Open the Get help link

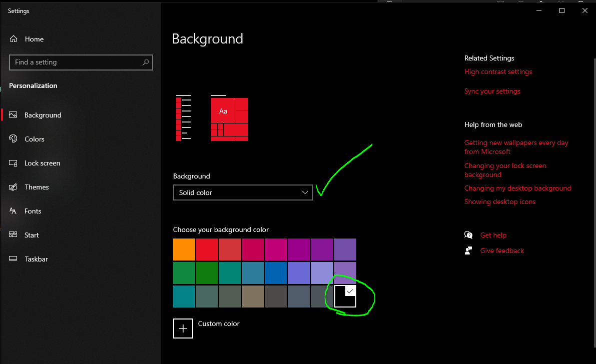pyautogui.click(x=493, y=235)
